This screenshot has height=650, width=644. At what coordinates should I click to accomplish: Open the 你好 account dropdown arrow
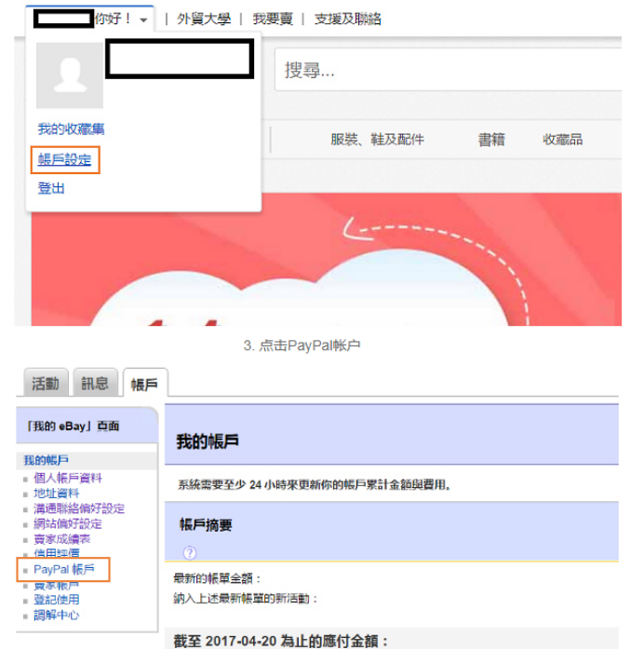coord(143,20)
